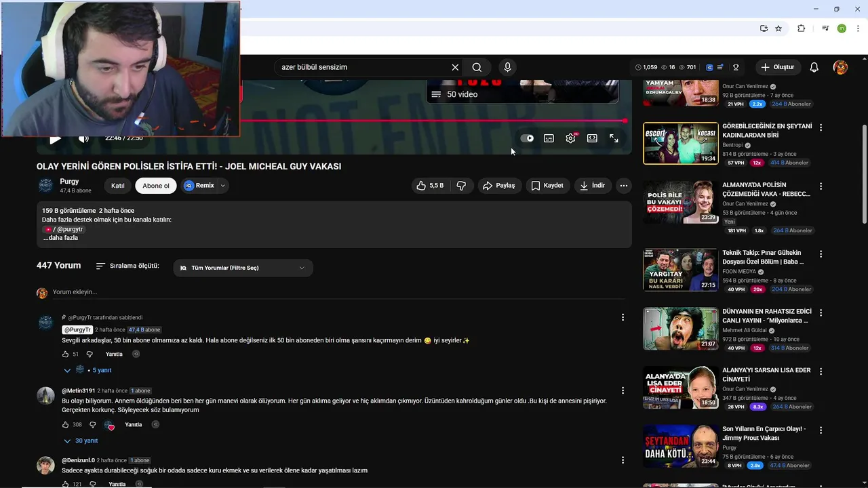
Task: Open the Purgy channel avatar
Action: 45,186
